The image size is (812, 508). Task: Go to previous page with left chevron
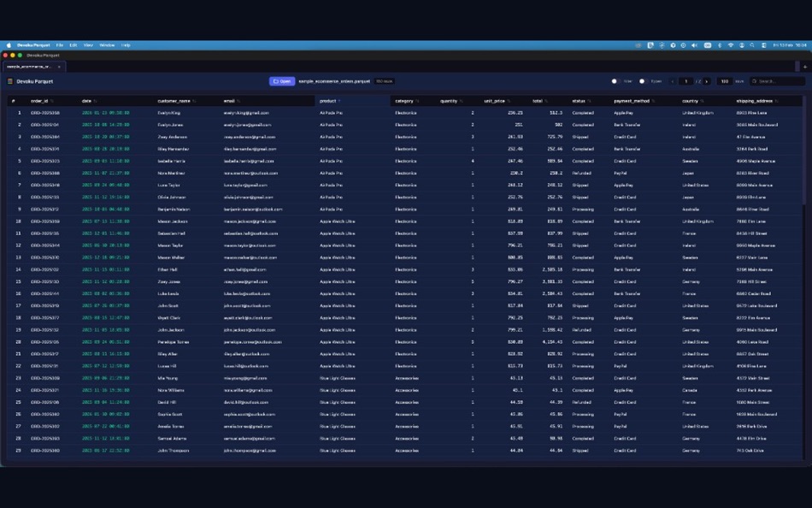tap(673, 81)
